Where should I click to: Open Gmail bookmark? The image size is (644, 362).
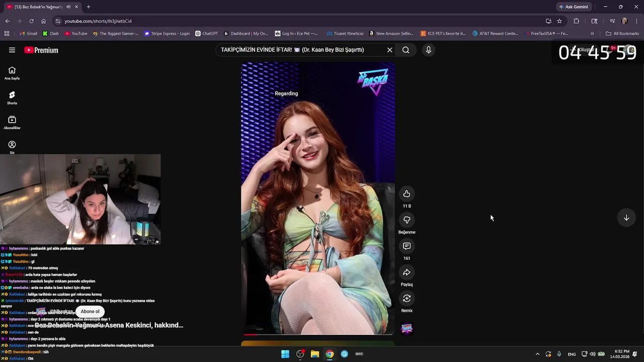(28, 34)
